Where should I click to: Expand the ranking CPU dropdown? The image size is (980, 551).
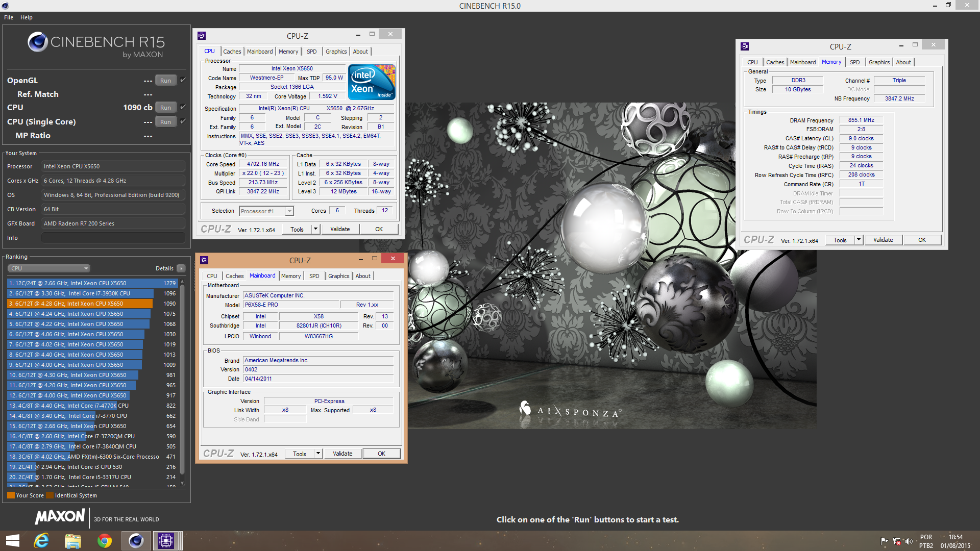click(x=48, y=268)
